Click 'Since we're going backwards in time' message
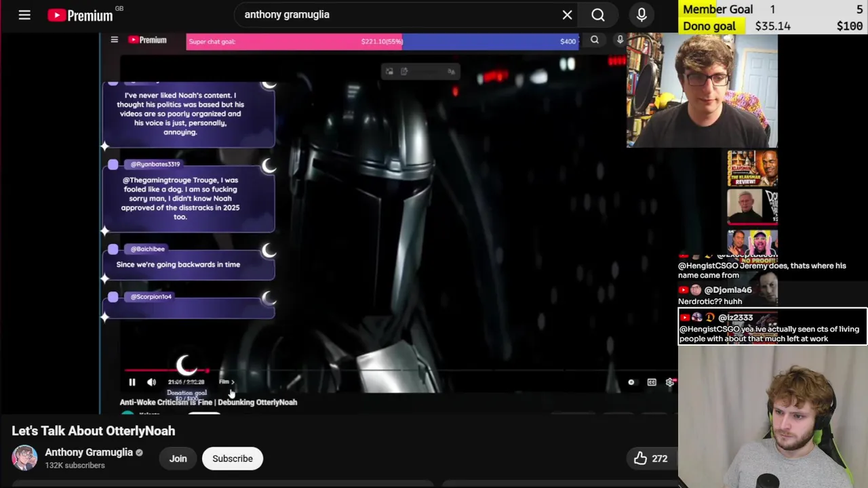868x488 pixels. click(178, 264)
